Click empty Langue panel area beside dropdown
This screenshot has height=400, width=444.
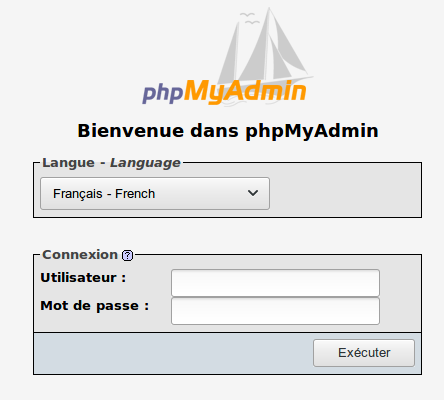[x=345, y=194]
